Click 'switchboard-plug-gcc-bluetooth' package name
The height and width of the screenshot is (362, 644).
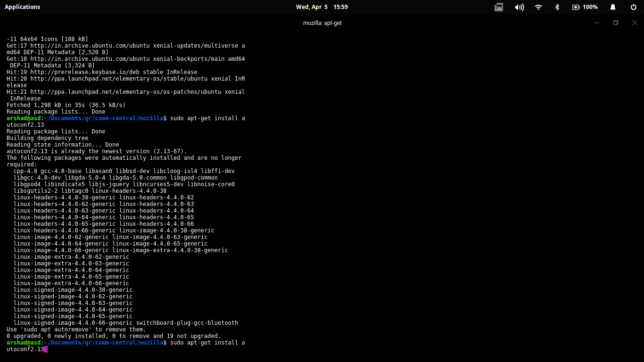(187, 323)
